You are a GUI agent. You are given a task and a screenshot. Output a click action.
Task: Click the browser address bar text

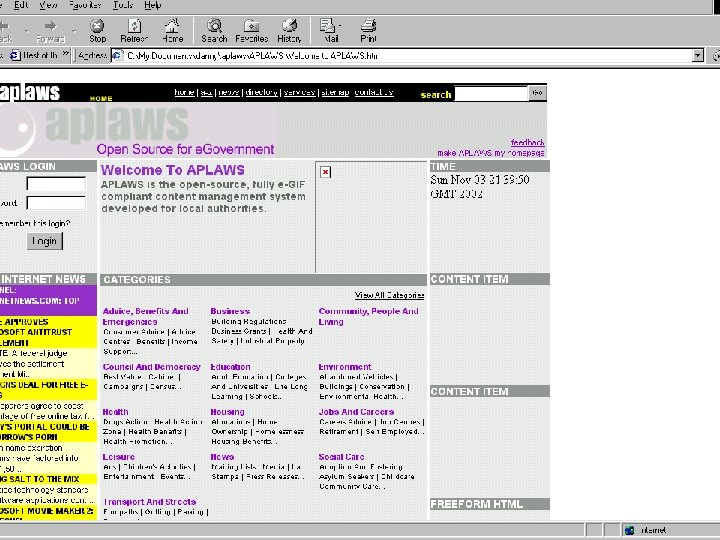click(253, 56)
